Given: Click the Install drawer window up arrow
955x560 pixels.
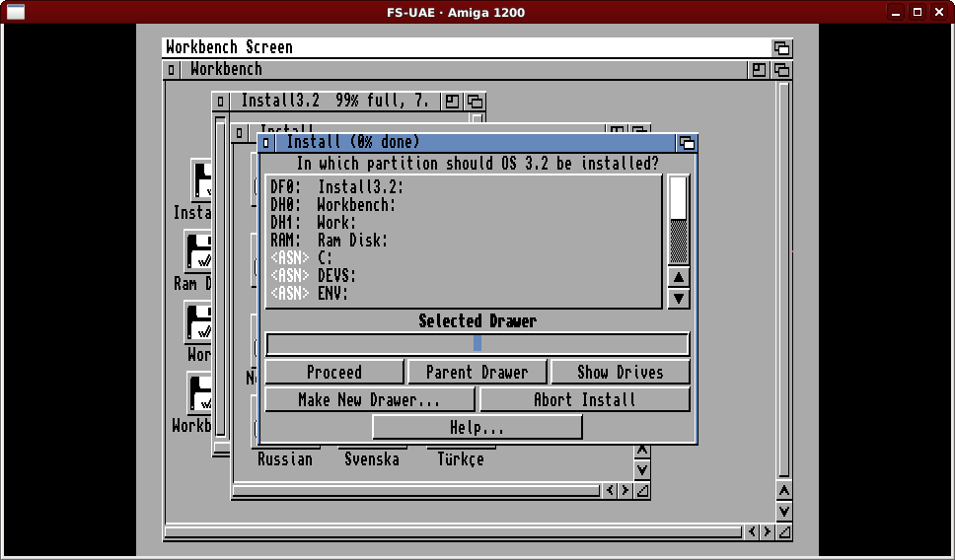Looking at the screenshot, I should point(642,451).
